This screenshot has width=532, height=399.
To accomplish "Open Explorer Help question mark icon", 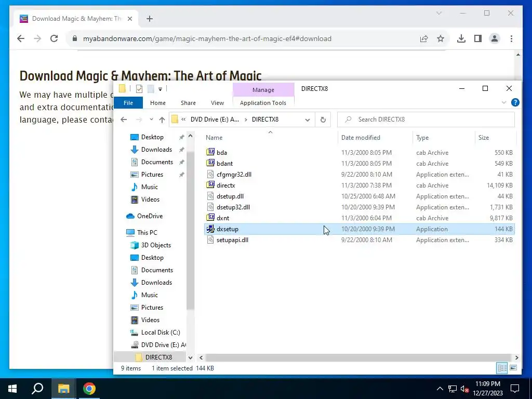I will tap(515, 102).
